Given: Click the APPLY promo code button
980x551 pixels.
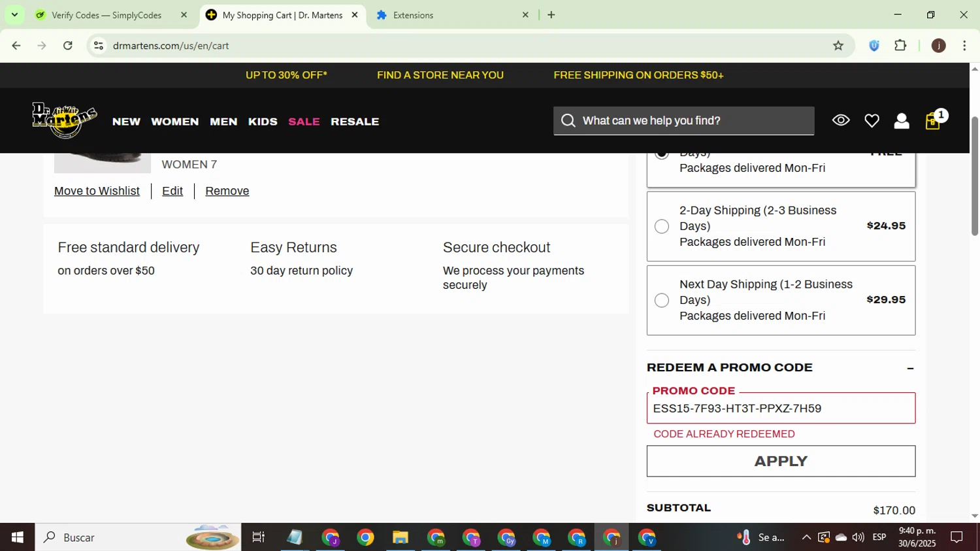Looking at the screenshot, I should click(781, 461).
